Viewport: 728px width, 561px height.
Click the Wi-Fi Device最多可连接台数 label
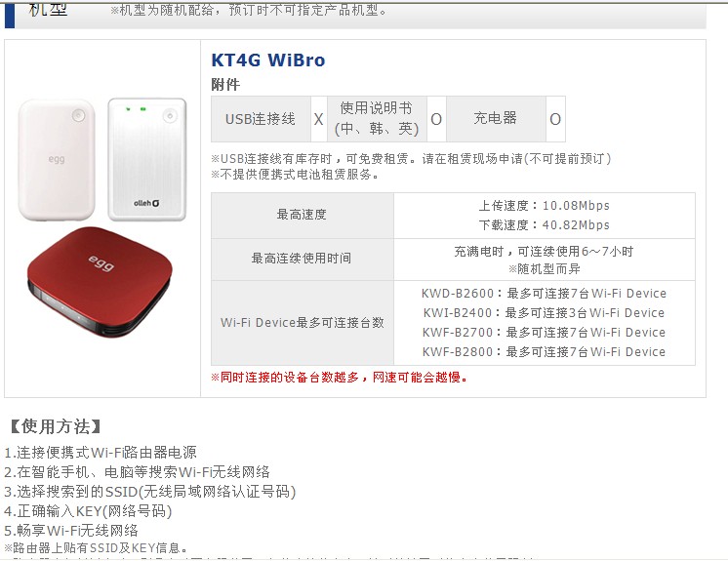(302, 323)
